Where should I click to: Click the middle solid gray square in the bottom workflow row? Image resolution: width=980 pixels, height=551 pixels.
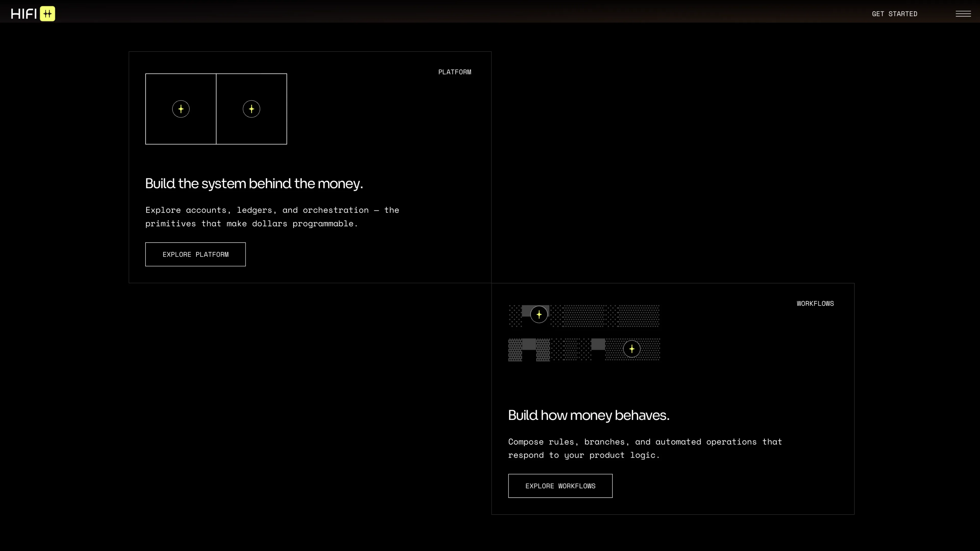pos(598,344)
